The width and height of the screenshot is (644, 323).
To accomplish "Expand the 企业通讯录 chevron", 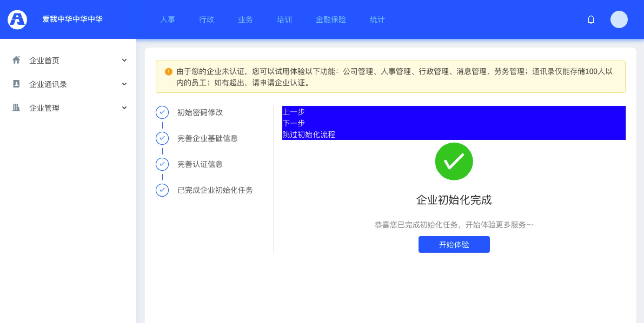I will 124,84.
